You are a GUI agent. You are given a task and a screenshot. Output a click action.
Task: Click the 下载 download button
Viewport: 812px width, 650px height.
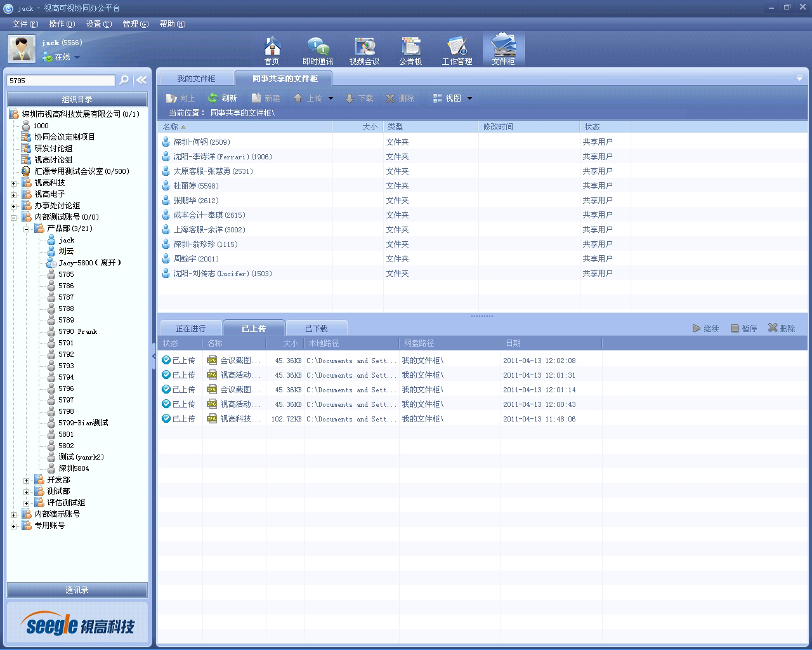point(359,98)
